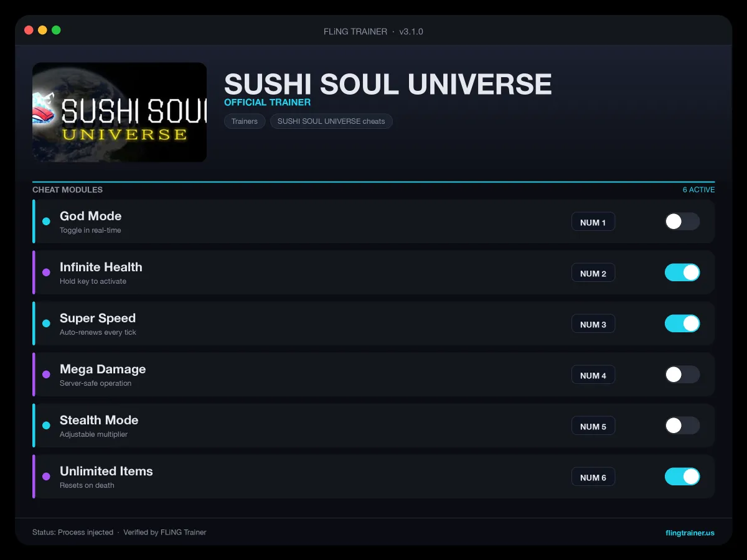Toggle the God Mode switch on
This screenshot has width=747, height=560.
pyautogui.click(x=682, y=222)
